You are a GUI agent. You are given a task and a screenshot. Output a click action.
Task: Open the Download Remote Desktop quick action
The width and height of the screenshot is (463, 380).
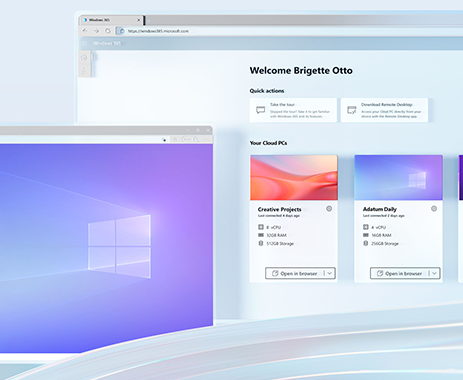(x=384, y=110)
